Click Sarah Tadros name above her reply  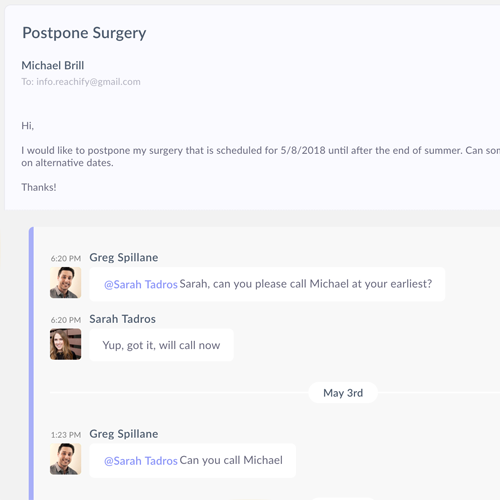point(122,319)
